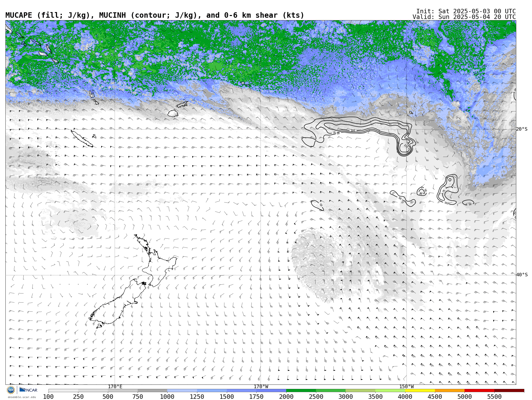
Task: Click the dark red above-5500 colorbar swatch
Action: coord(509,391)
